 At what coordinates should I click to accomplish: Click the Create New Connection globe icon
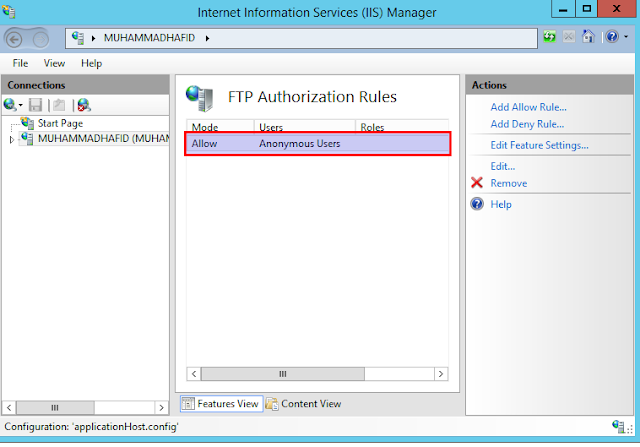(x=9, y=105)
